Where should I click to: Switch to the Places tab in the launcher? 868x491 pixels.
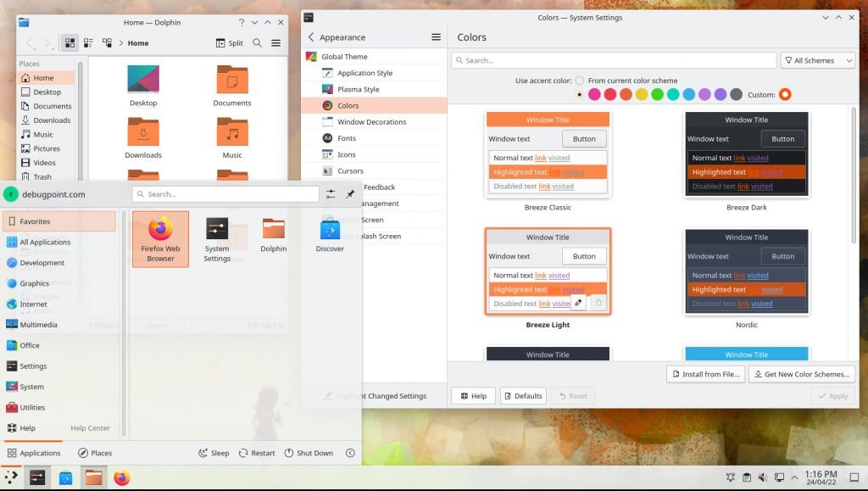95,453
